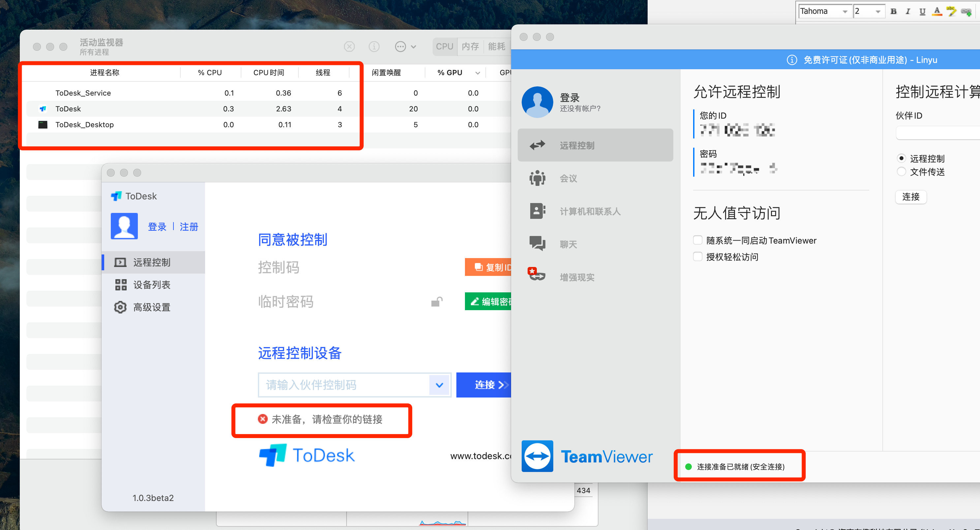Open 会议 section icon in TeamViewer
Viewport: 980px width, 530px height.
pyautogui.click(x=537, y=178)
